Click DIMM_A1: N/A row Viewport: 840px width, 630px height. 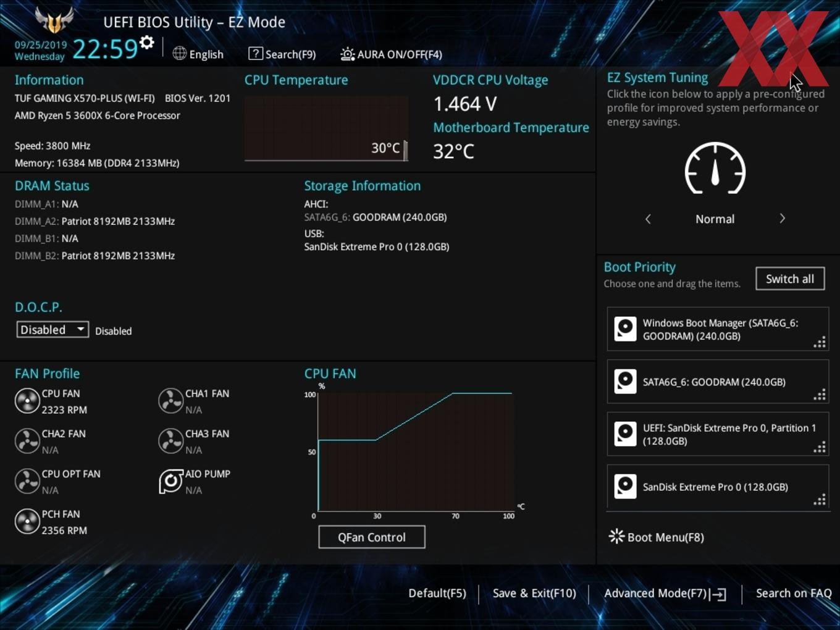coord(46,204)
